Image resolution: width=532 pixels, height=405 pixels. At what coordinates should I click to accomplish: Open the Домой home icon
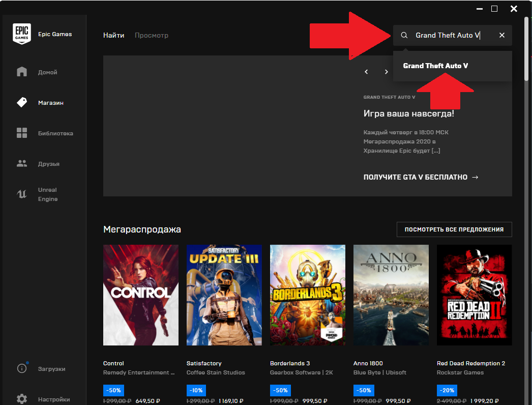click(x=22, y=72)
